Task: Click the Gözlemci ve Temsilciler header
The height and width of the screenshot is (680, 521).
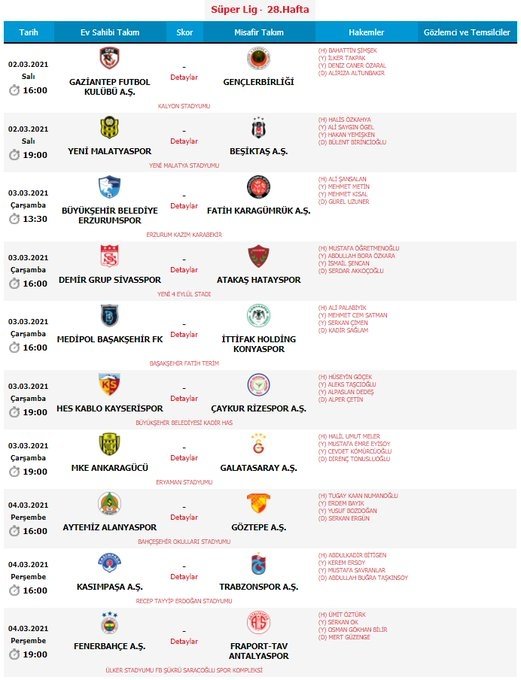Action: pos(467,32)
